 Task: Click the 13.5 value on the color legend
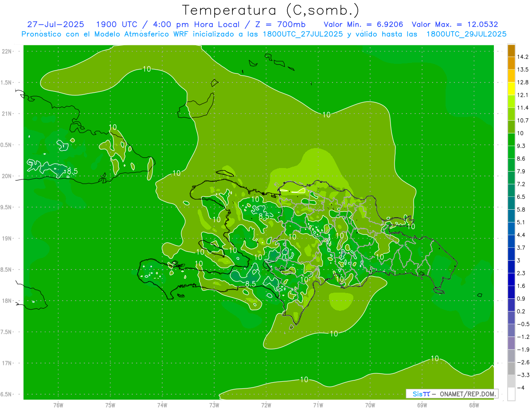(522, 70)
